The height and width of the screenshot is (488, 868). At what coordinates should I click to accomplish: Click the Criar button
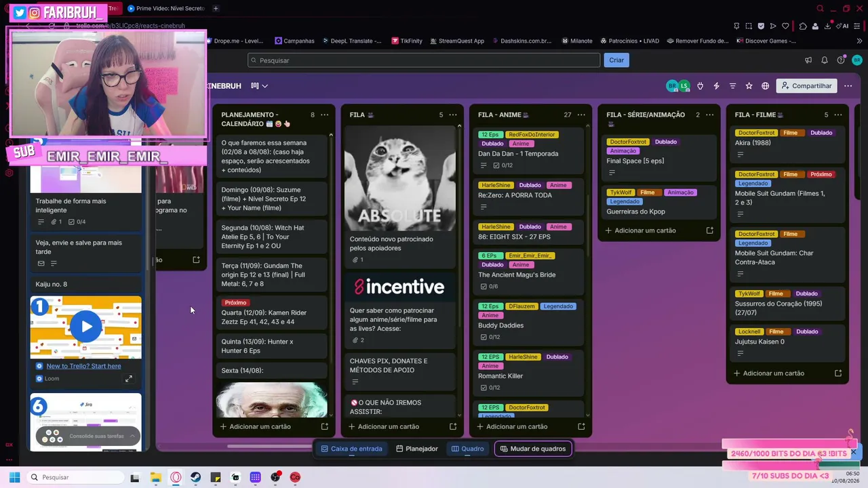click(616, 60)
